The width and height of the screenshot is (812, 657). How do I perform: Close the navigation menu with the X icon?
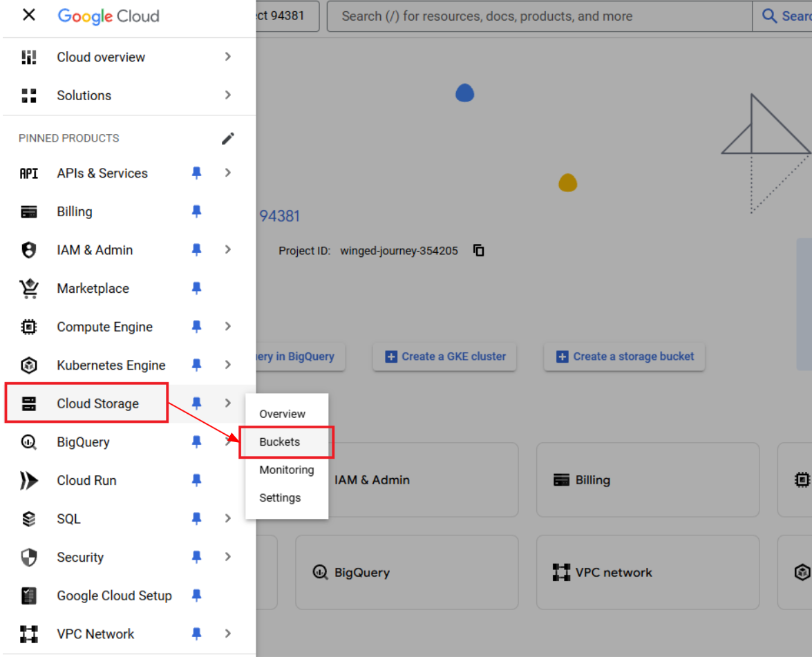click(x=29, y=15)
